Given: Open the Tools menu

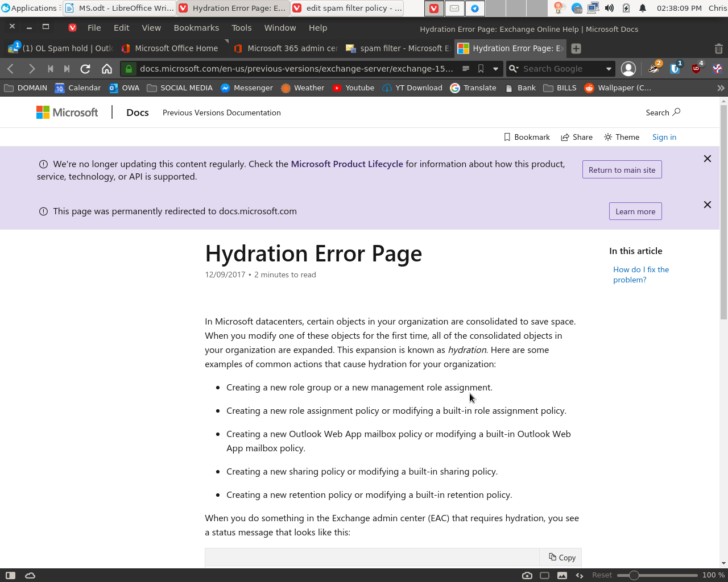Looking at the screenshot, I should (241, 28).
